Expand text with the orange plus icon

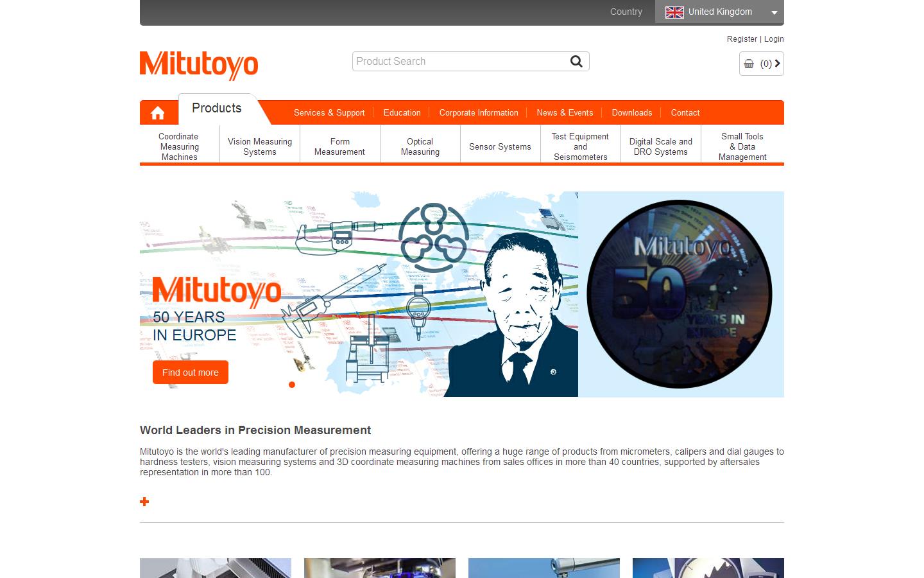144,502
